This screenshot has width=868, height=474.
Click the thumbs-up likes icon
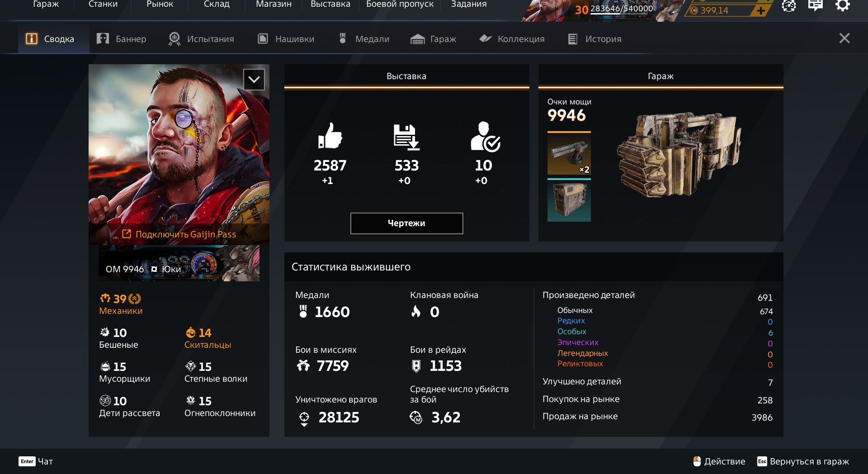pos(330,135)
